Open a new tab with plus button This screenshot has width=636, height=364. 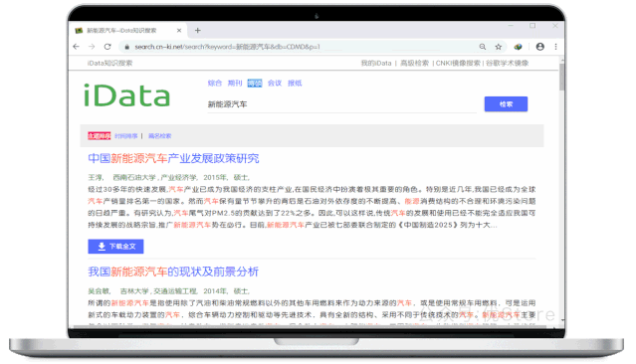(197, 31)
